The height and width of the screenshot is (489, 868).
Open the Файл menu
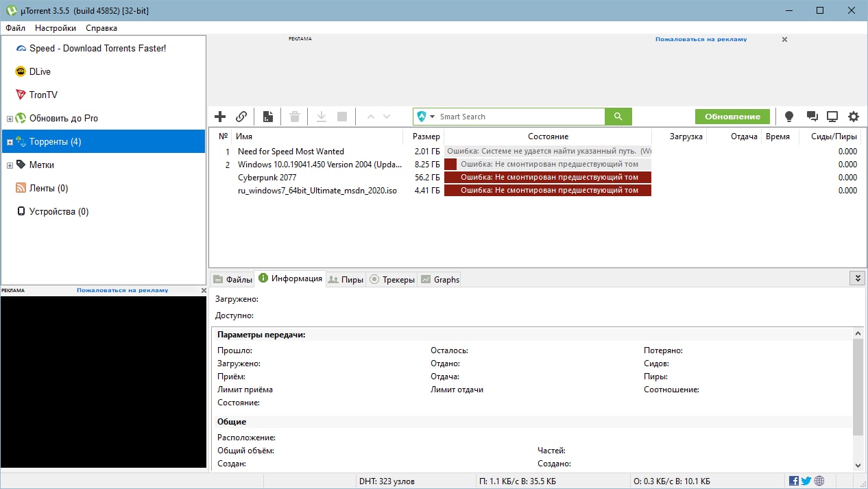tap(15, 28)
